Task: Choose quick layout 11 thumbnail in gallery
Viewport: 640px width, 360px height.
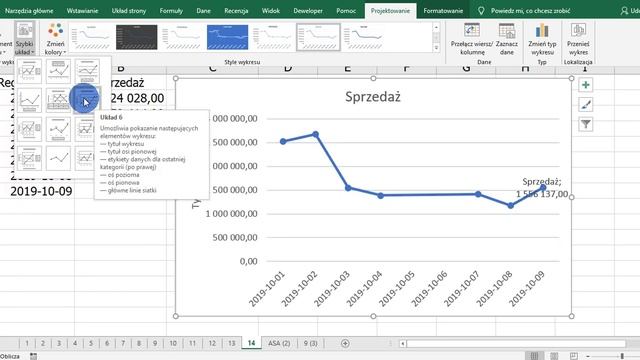Action: (58, 158)
